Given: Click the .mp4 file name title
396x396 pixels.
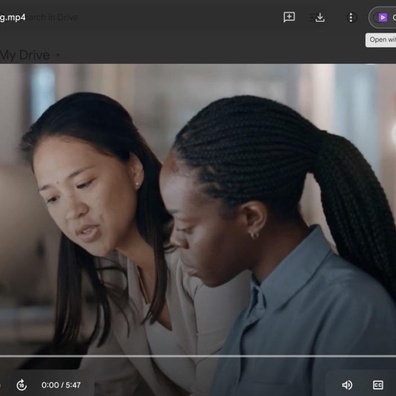Looking at the screenshot, I should (13, 17).
